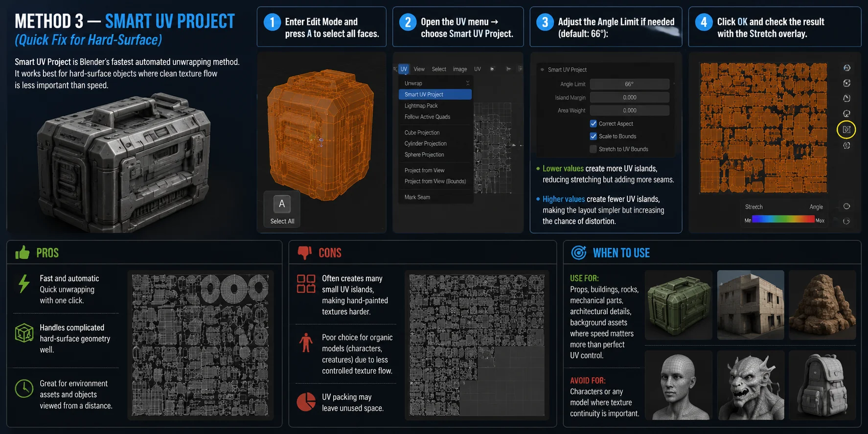Image resolution: width=868 pixels, height=434 pixels.
Task: Click the concrete building thumbnail
Action: click(751, 305)
